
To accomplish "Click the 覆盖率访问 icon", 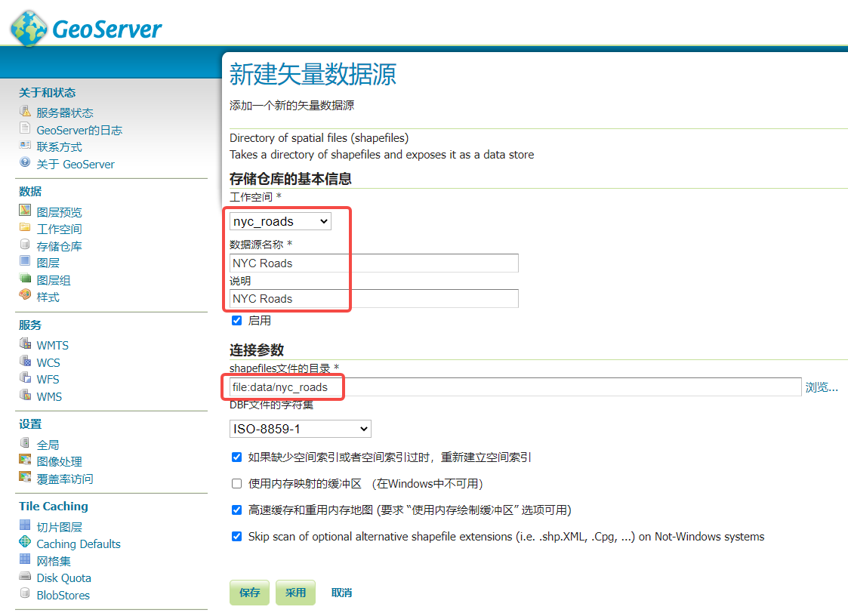I will coord(25,476).
